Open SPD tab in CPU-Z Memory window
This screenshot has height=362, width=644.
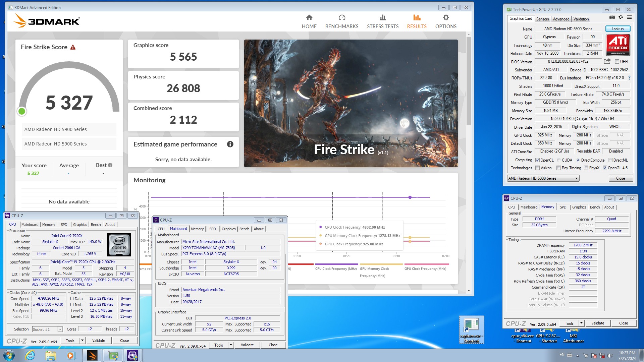point(563,207)
